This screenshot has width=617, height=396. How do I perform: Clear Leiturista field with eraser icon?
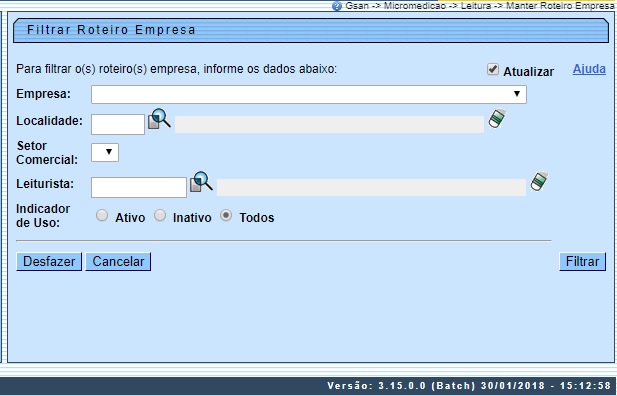coord(539,181)
